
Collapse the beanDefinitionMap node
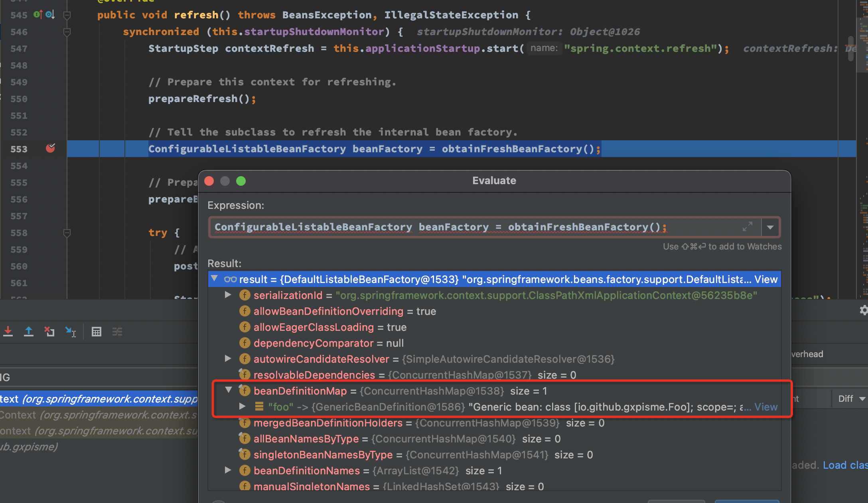tap(229, 390)
